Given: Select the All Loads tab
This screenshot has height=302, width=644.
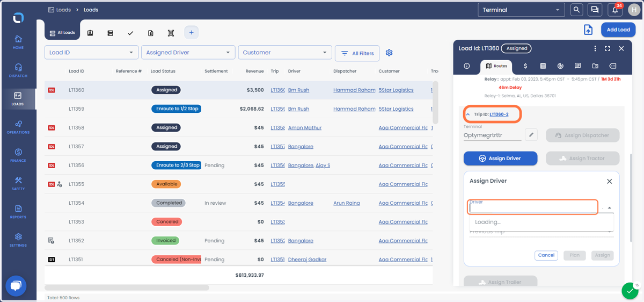Looking at the screenshot, I should point(62,32).
